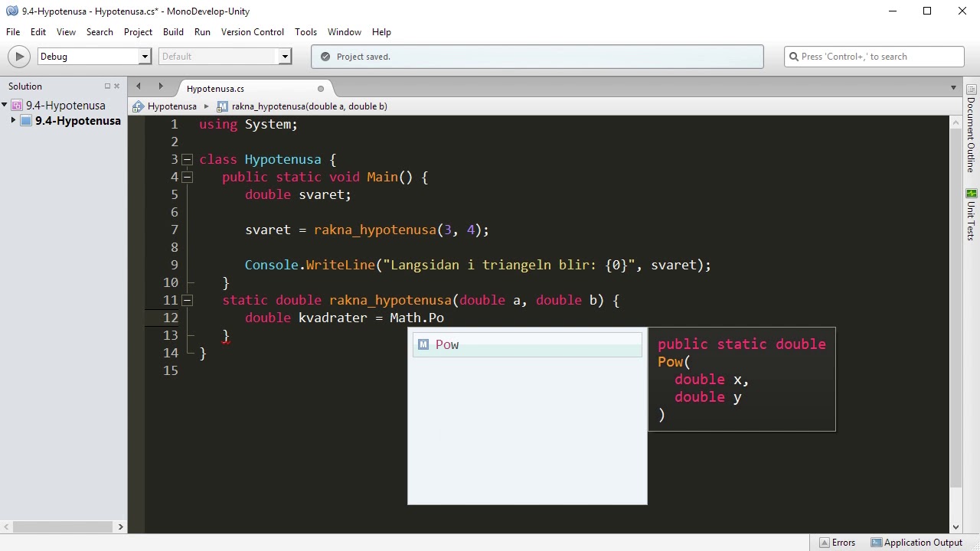Fold the Hypotenusa class on line 3
Screen dimensions: 980x551
tap(187, 159)
